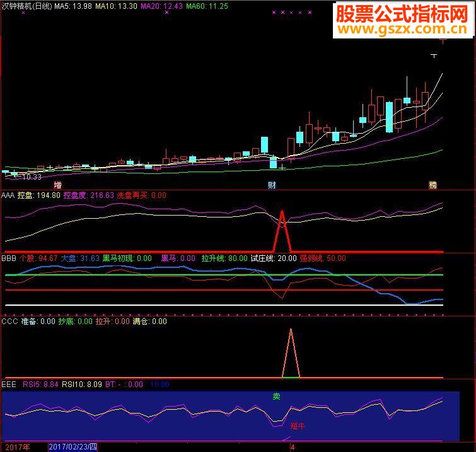
Task: Click the 控盘度: 216.63 value
Action: (88, 195)
